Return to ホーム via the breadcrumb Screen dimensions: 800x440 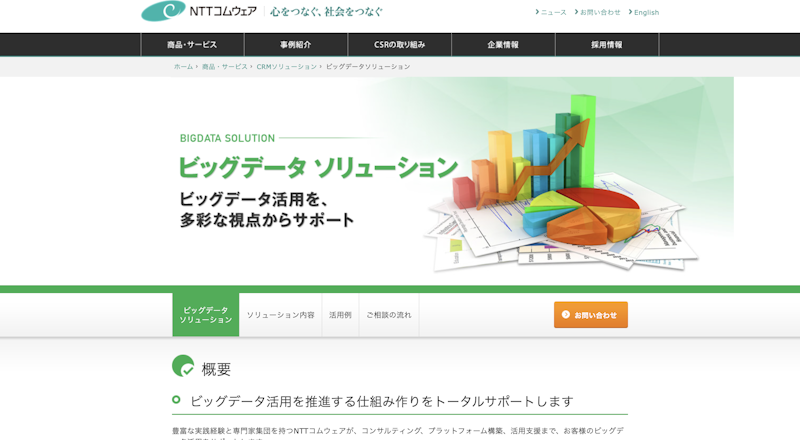pos(183,67)
